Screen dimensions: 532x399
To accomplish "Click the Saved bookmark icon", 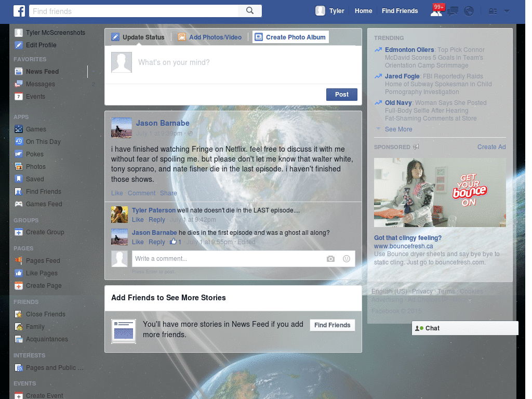I will 19,179.
